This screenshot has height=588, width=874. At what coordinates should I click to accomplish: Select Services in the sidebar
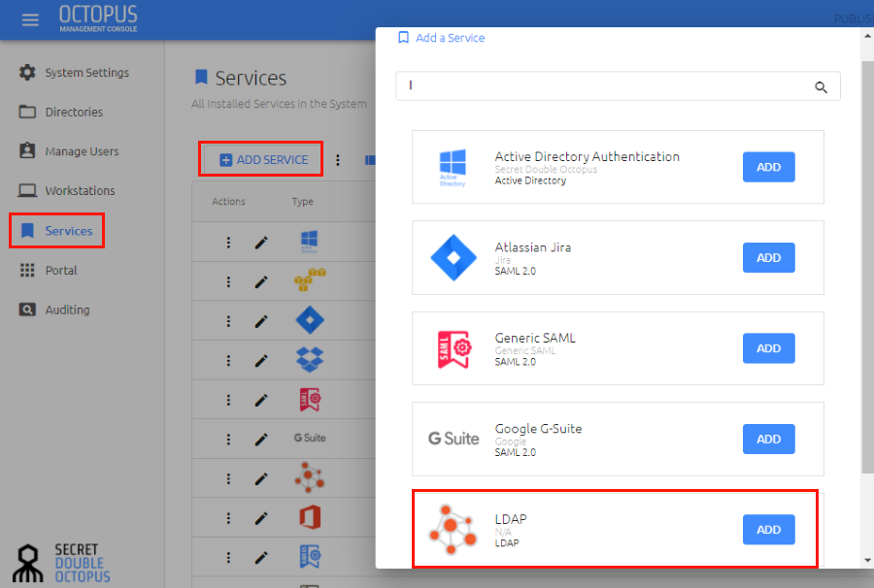coord(56,231)
